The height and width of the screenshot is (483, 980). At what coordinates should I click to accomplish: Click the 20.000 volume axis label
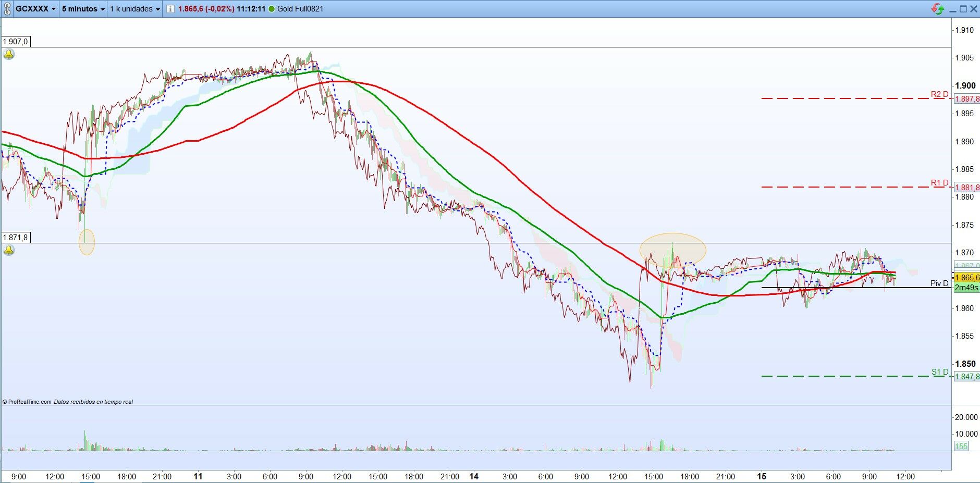click(966, 417)
